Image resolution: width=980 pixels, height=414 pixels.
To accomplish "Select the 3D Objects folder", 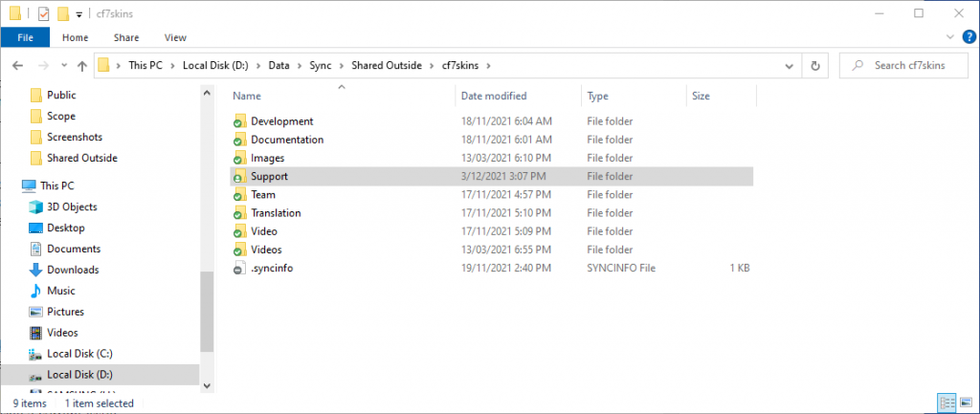I will [71, 207].
